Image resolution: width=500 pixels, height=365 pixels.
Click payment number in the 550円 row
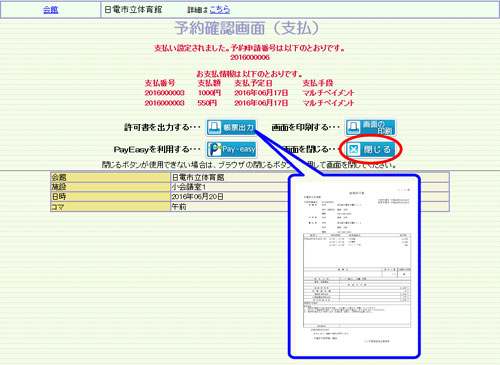[x=164, y=103]
